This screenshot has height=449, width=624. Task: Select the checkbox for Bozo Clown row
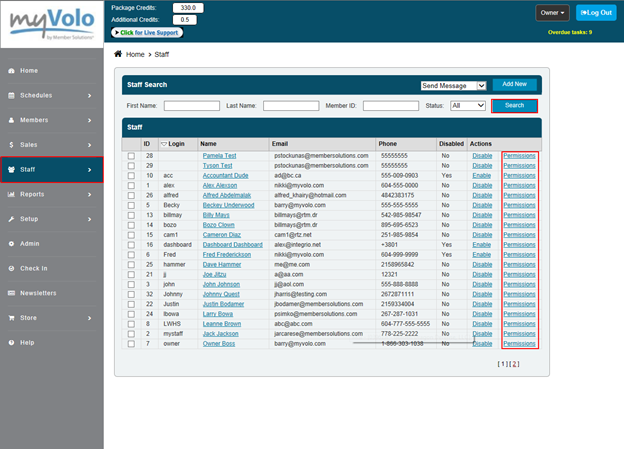130,224
